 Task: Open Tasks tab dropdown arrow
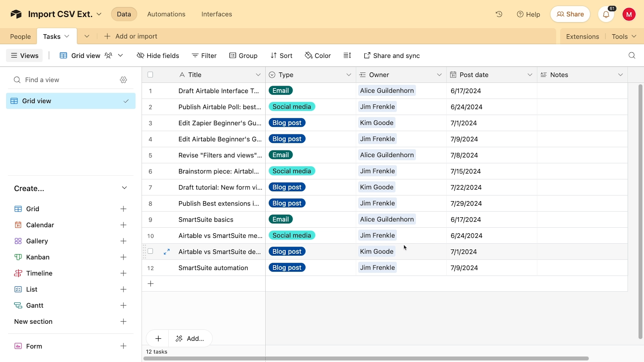[67, 36]
